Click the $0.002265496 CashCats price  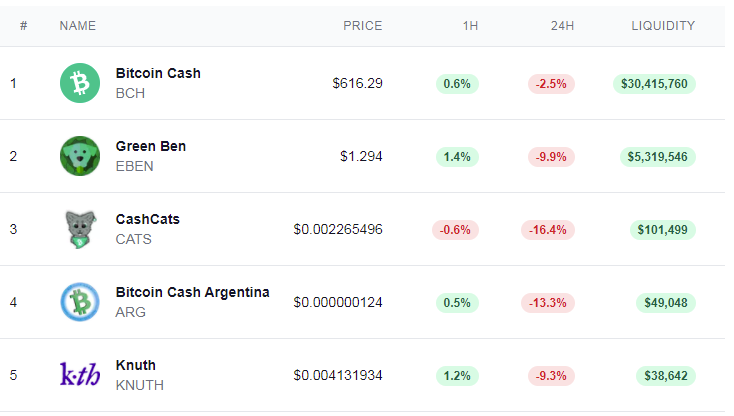(x=338, y=229)
